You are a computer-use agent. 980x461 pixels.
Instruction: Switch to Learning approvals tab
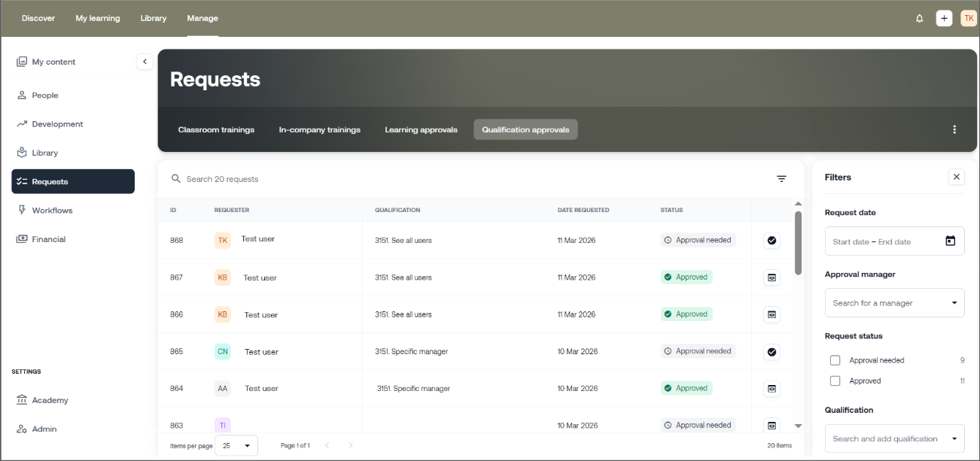422,129
